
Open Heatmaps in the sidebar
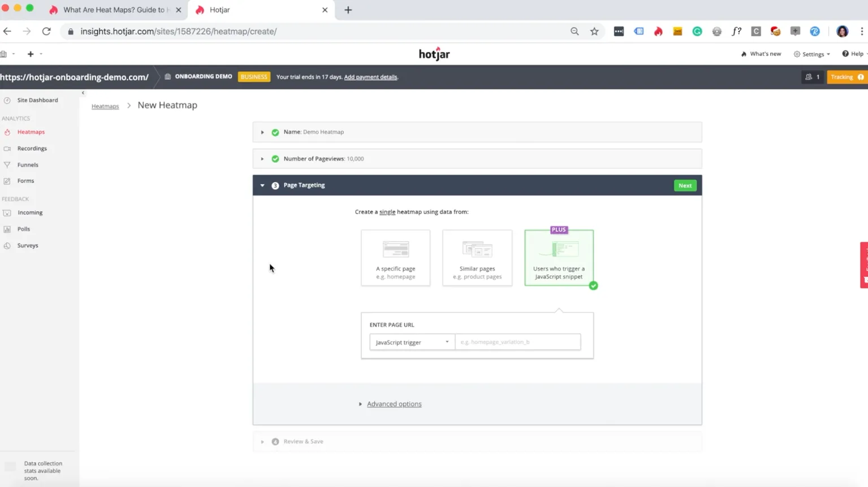[31, 132]
